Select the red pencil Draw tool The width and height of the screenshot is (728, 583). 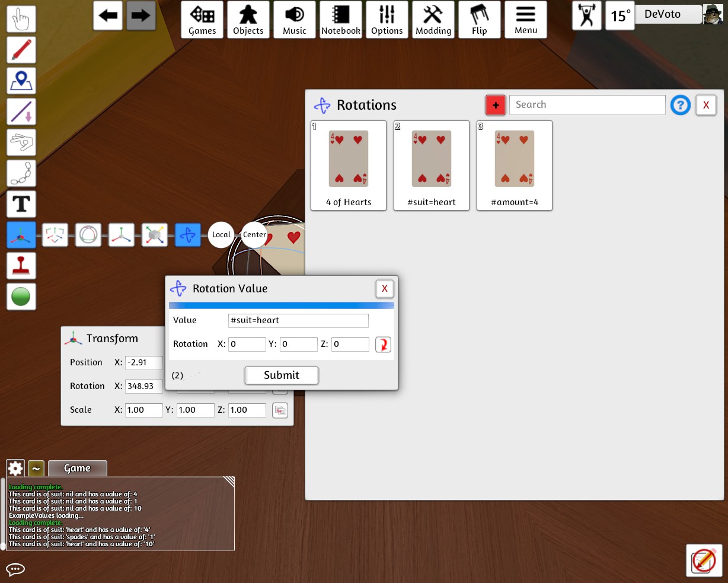tap(21, 50)
